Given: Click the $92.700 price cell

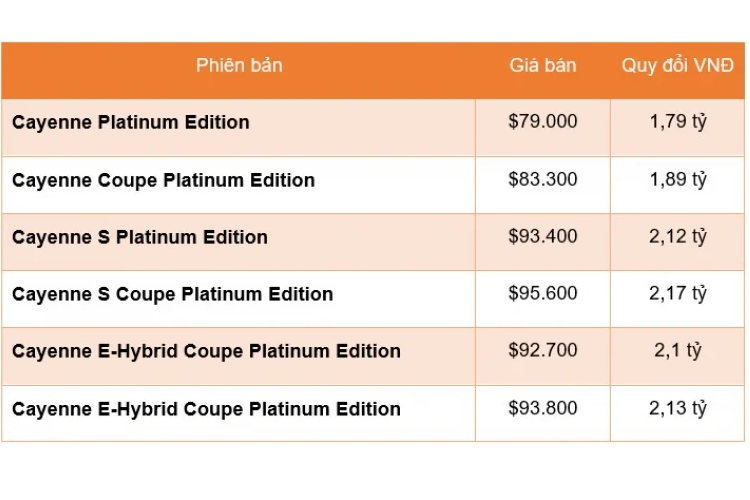Looking at the screenshot, I should coord(543,351).
